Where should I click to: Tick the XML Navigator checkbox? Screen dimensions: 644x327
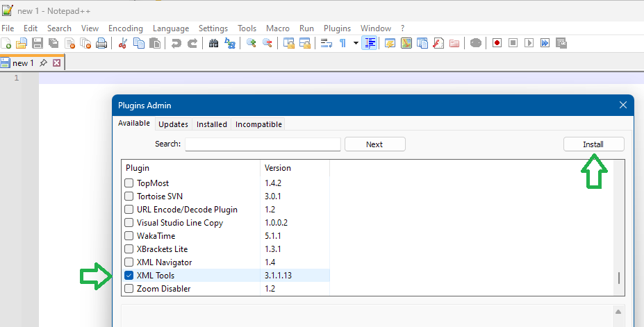129,262
